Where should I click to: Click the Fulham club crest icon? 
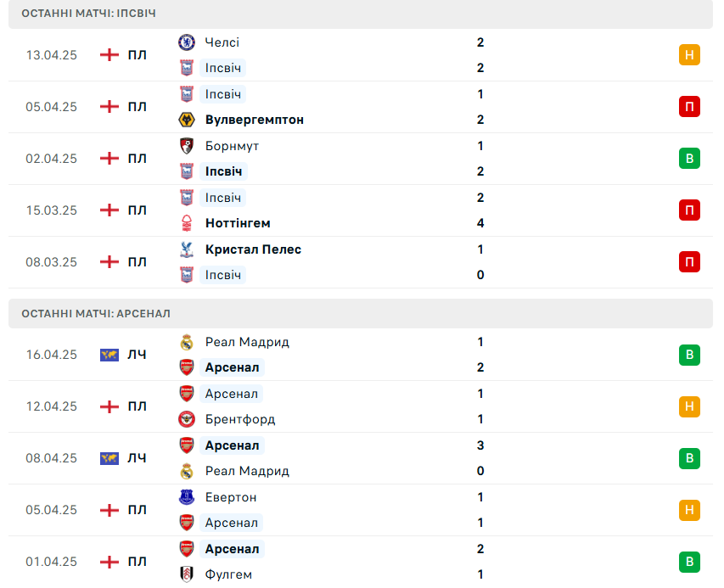(187, 574)
